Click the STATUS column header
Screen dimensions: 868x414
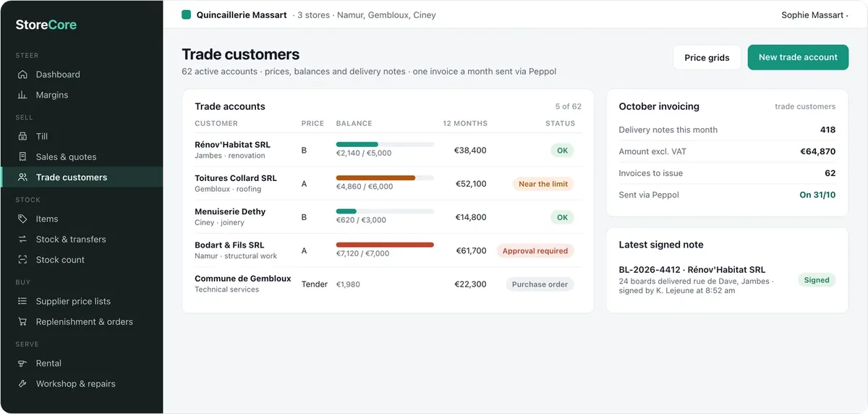(561, 123)
